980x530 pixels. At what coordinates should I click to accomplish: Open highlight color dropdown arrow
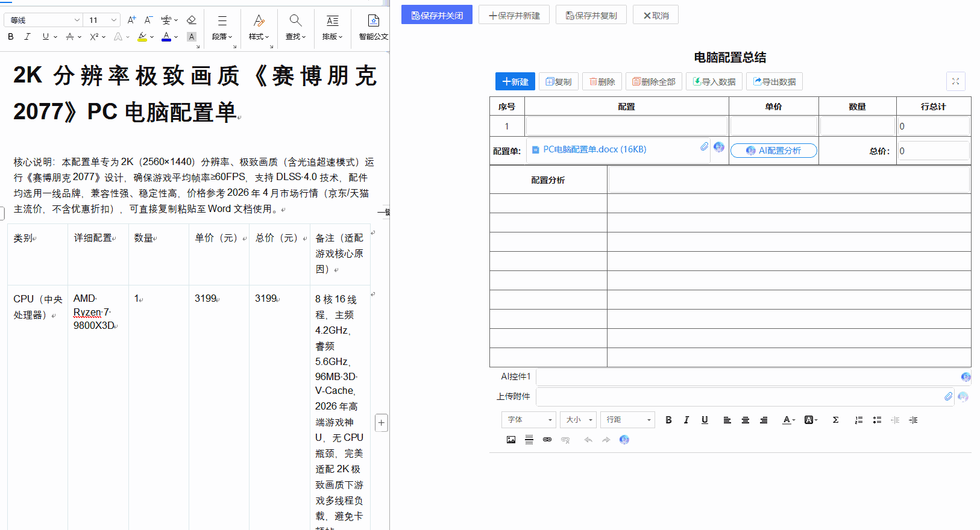point(152,37)
